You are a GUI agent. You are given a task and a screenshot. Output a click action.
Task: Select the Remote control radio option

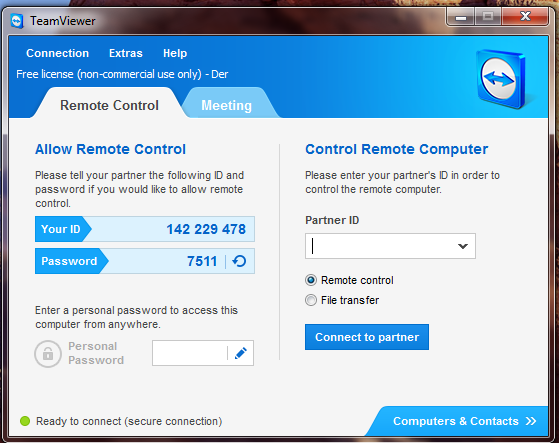tap(311, 280)
